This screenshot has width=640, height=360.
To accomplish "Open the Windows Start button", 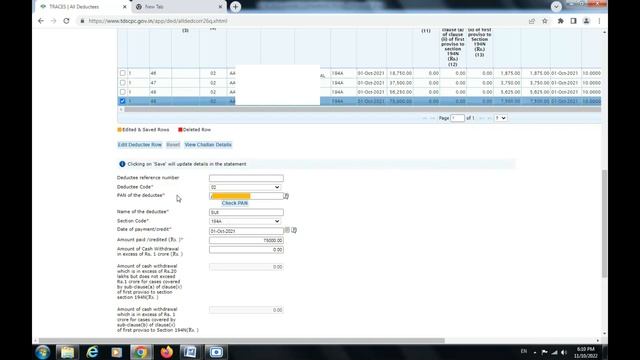I will coord(42,352).
